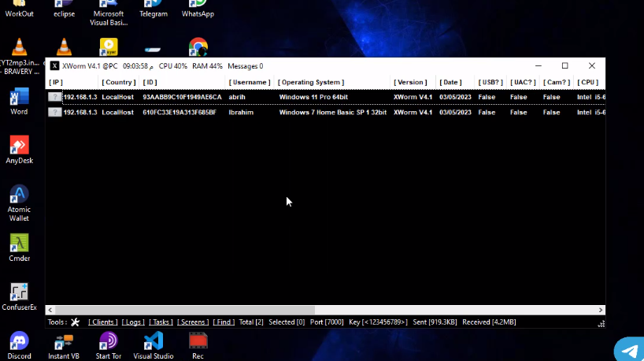The image size is (644, 361).
Task: Sort by the [ UAC? ] column header
Action: (523, 82)
